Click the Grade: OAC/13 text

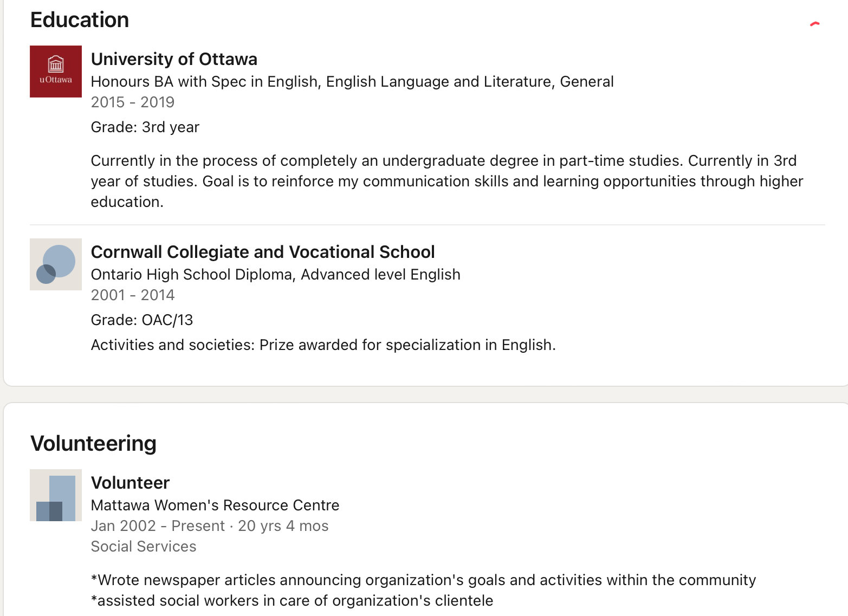[142, 320]
